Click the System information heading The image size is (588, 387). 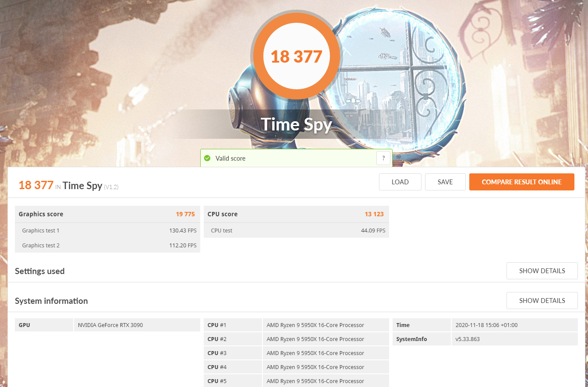51,301
